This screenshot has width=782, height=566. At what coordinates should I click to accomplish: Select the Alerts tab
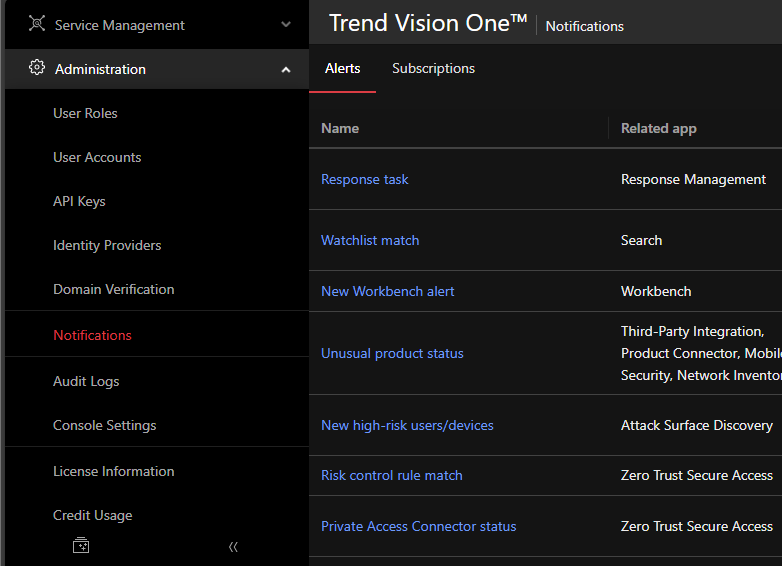(x=342, y=68)
